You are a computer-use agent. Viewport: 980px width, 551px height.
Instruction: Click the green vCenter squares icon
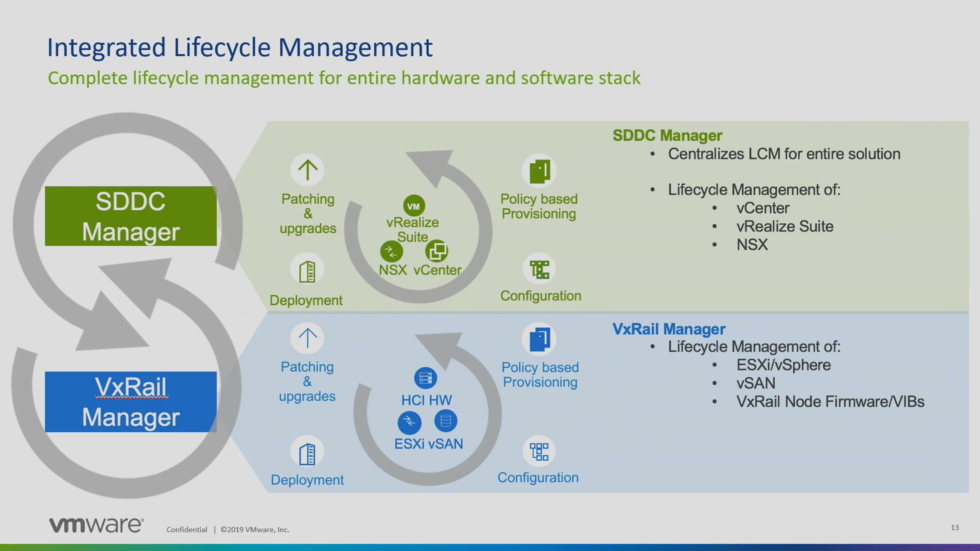[437, 251]
